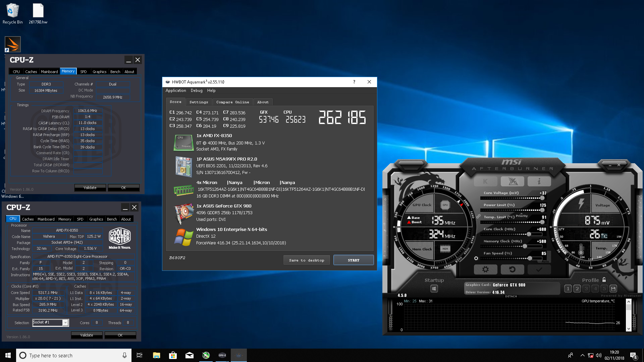
Task: Click monitoring graph scrollbar up arrow
Action: [629, 301]
